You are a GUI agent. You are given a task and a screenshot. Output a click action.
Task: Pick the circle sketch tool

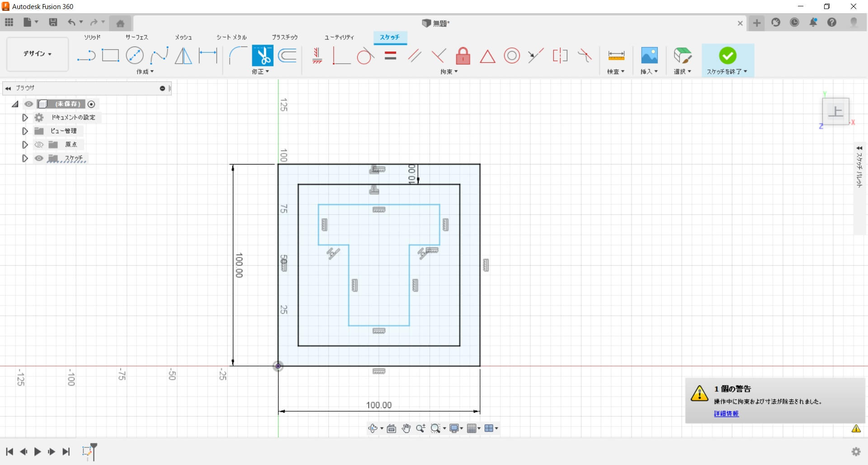[135, 56]
